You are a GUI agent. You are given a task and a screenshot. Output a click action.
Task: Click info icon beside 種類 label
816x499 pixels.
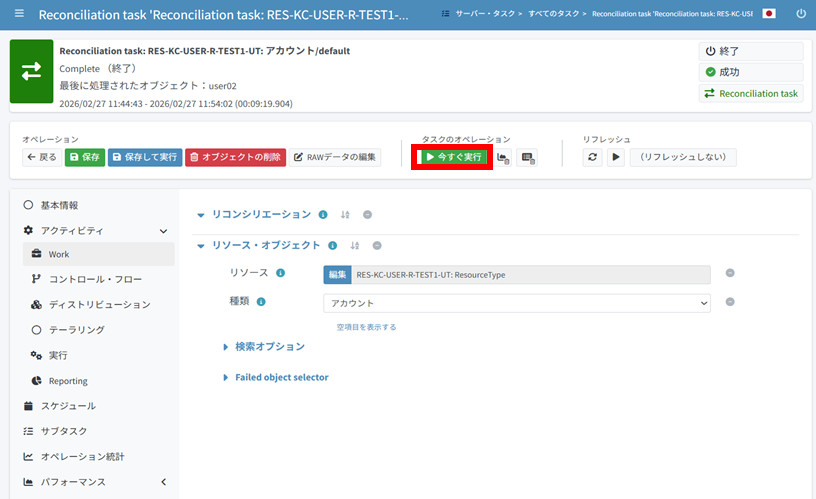coord(261,302)
